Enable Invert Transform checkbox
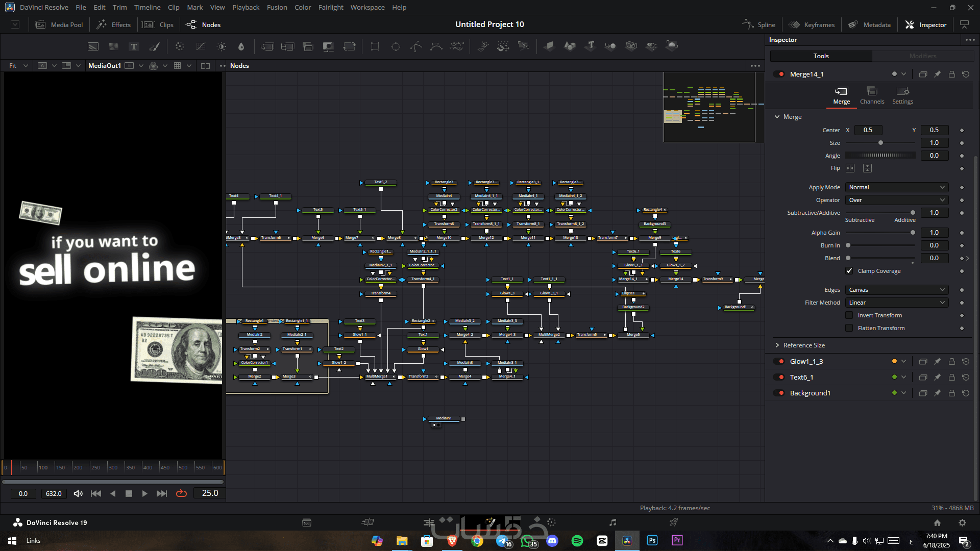980x551 pixels. (x=849, y=315)
